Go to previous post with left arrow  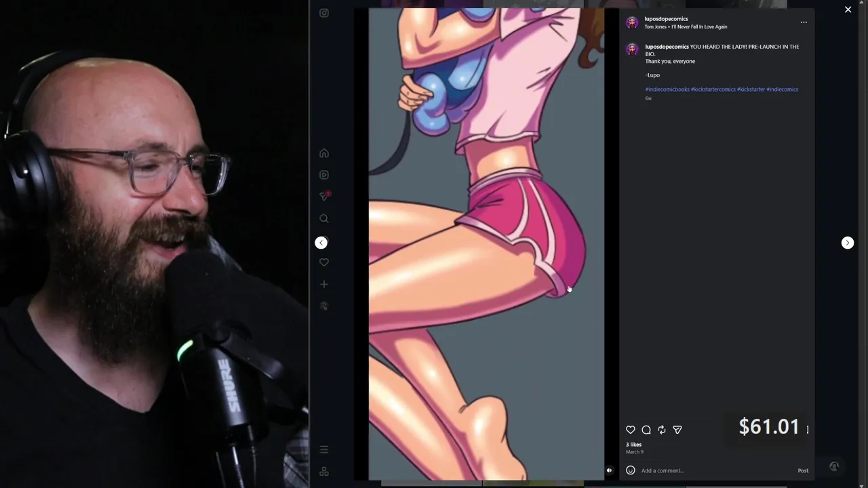321,243
